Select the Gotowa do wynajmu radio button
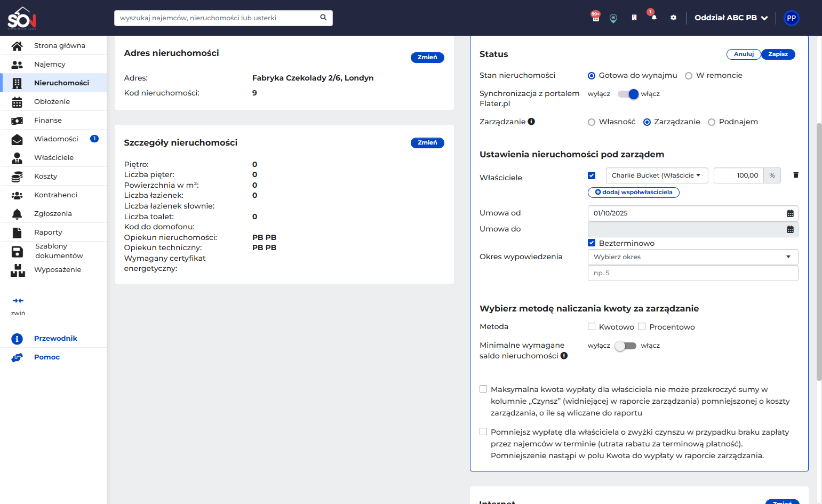 tap(592, 76)
